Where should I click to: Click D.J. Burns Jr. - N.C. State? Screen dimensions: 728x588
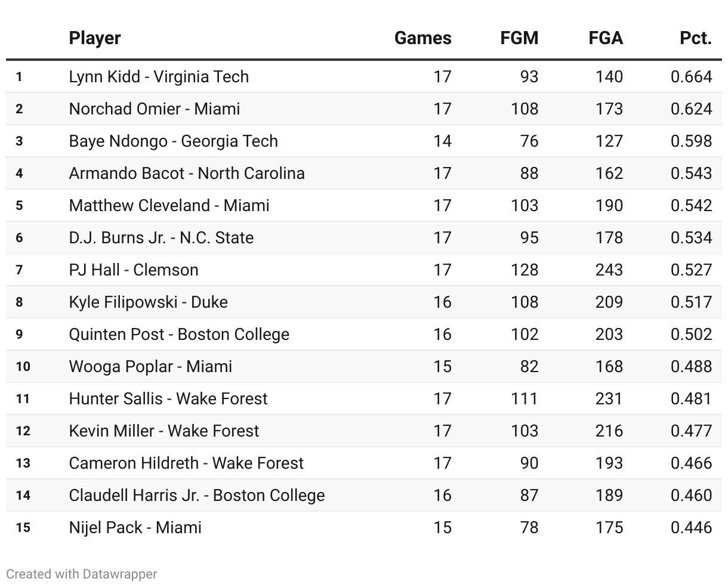pos(161,237)
